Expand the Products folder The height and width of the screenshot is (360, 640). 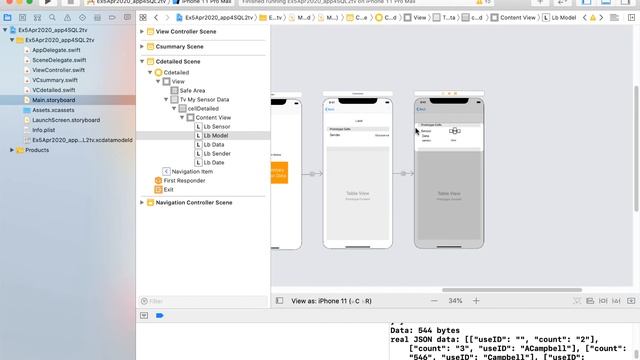pyautogui.click(x=12, y=150)
